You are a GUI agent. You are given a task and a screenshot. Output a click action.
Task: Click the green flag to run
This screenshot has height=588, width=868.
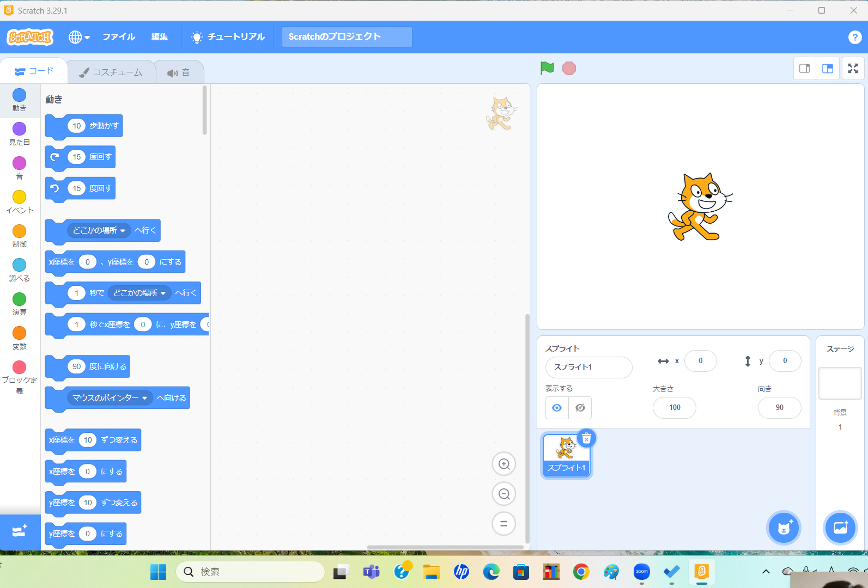pyautogui.click(x=547, y=68)
